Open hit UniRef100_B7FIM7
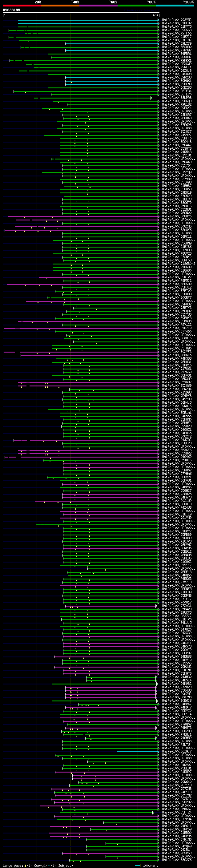This screenshot has height=868, width=197. click(176, 40)
